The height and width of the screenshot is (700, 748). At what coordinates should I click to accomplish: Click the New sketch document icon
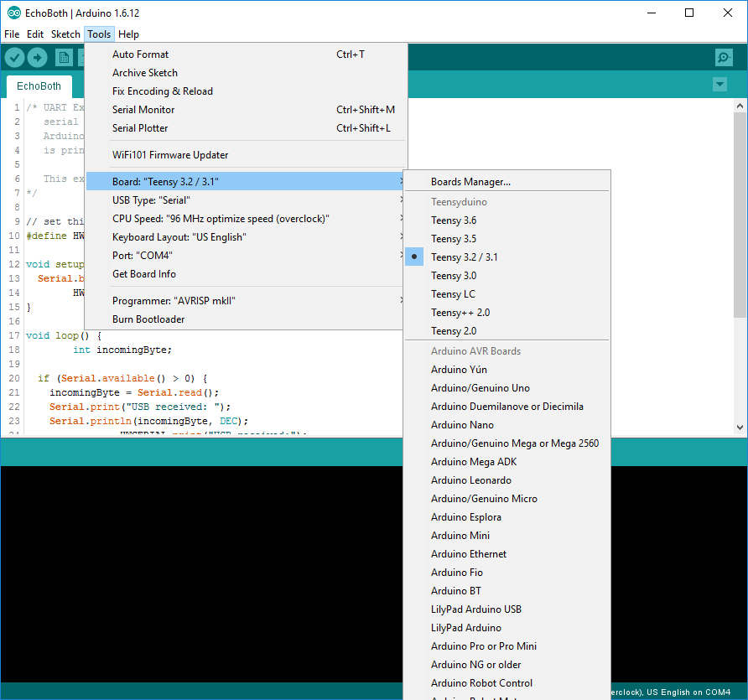click(x=64, y=57)
